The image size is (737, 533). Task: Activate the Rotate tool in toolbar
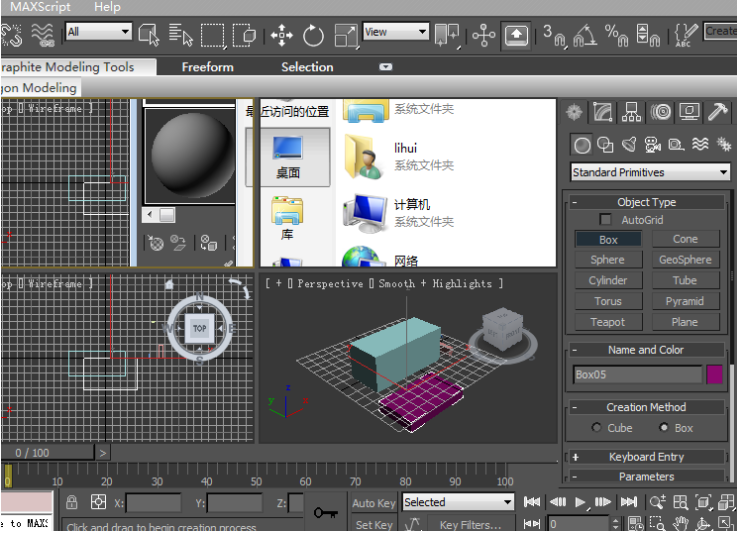coord(314,36)
